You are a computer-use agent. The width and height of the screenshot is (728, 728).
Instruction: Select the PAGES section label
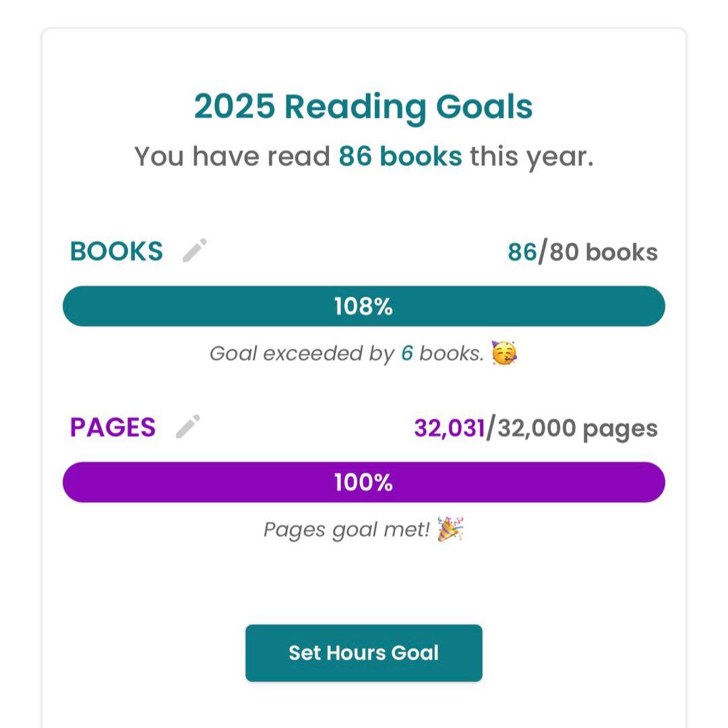(x=113, y=427)
